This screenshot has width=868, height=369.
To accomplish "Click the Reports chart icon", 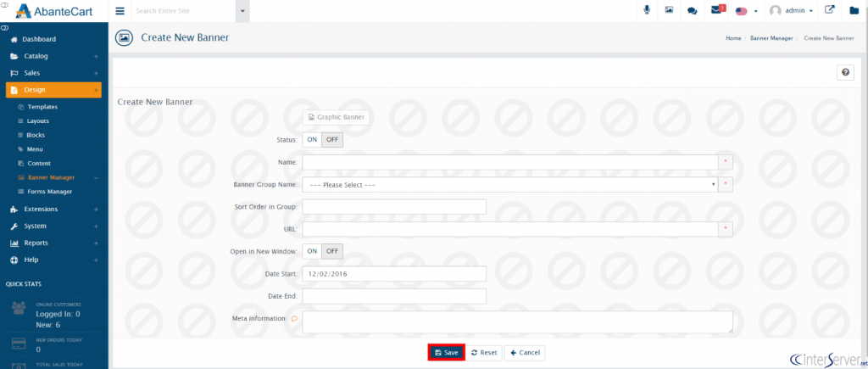I will pos(14,243).
